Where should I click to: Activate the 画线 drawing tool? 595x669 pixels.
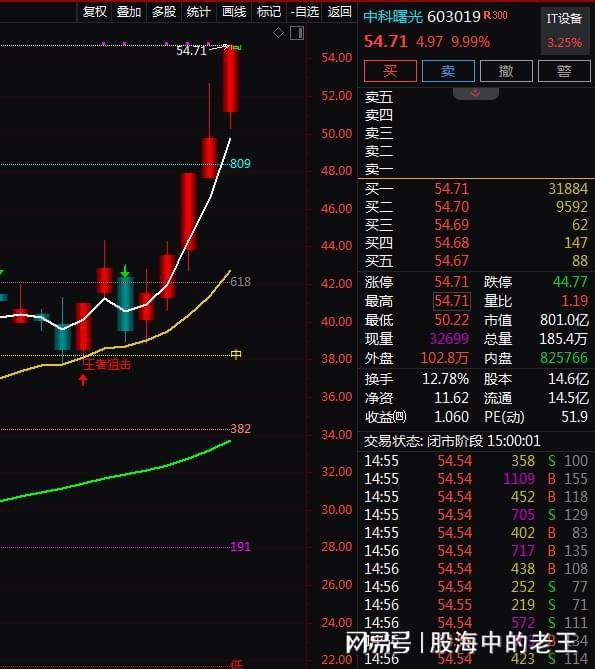click(234, 12)
